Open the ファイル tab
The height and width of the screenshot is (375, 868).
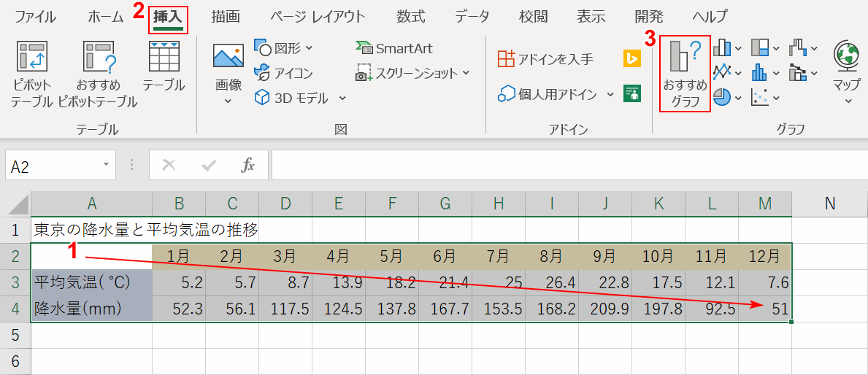(36, 17)
